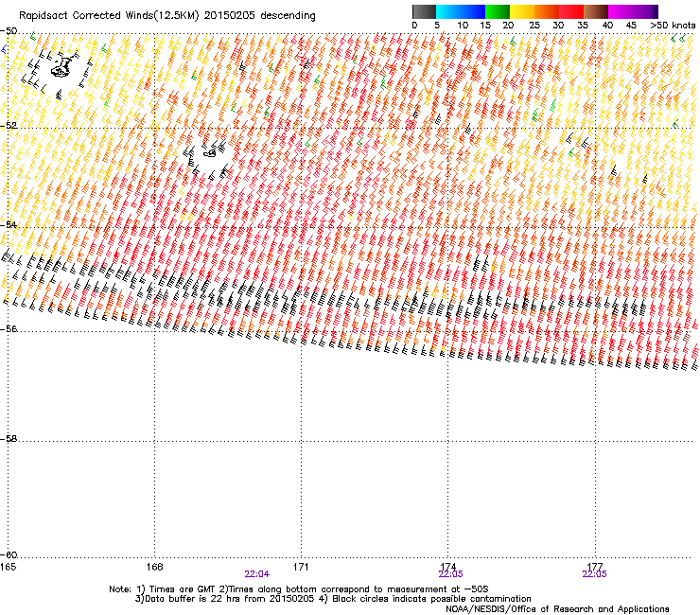The height and width of the screenshot is (615, 700).
Task: Click the '>50 knots' legend label
Action: click(x=673, y=26)
